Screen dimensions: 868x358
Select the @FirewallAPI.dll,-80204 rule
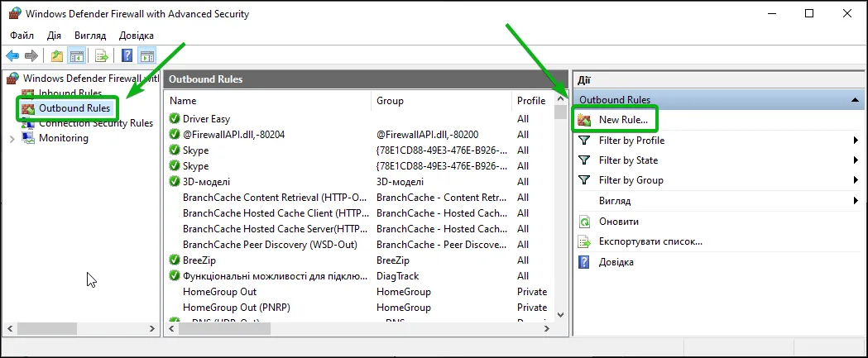233,135
